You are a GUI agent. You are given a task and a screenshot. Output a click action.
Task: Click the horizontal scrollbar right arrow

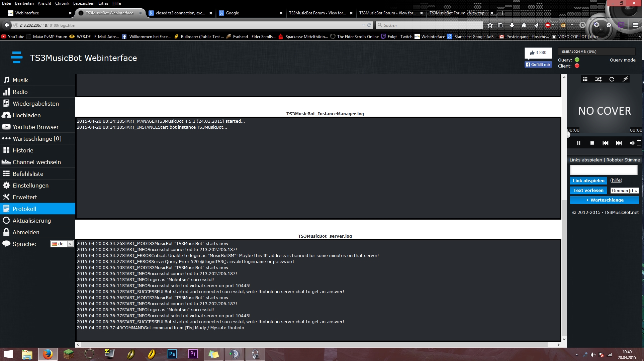[558, 345]
